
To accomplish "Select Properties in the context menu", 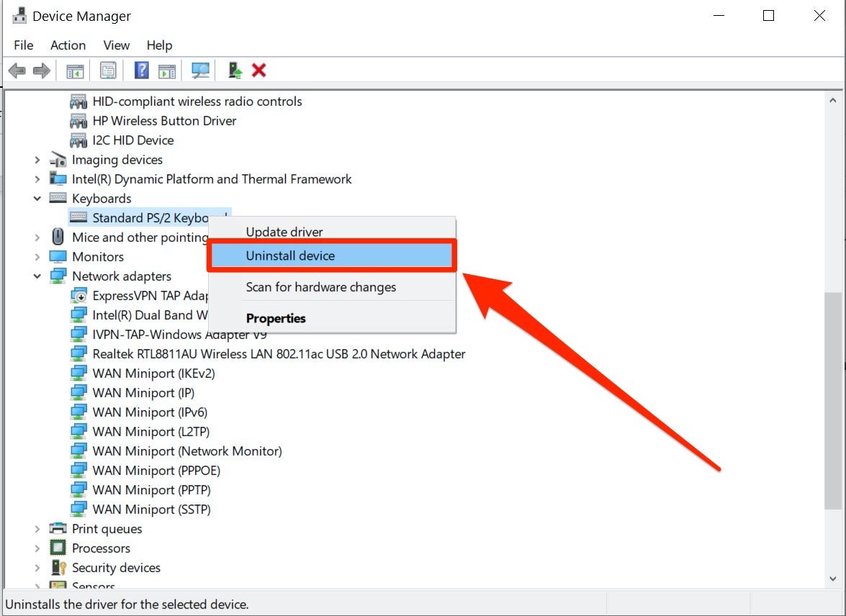I will [x=276, y=318].
